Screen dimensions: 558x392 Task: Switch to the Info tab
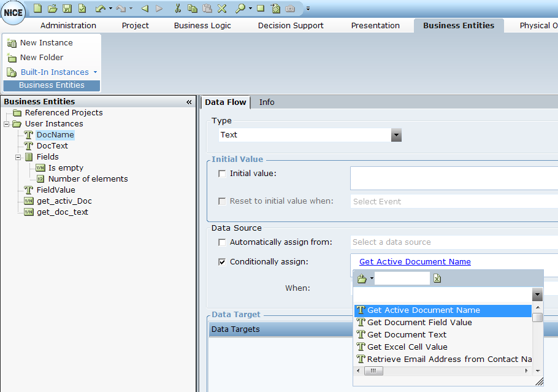point(267,102)
